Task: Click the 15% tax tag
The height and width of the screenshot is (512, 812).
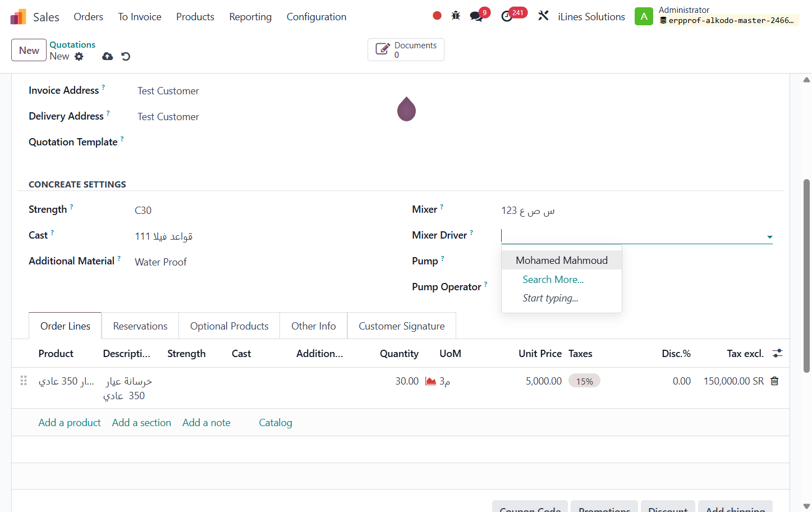Action: [x=584, y=381]
